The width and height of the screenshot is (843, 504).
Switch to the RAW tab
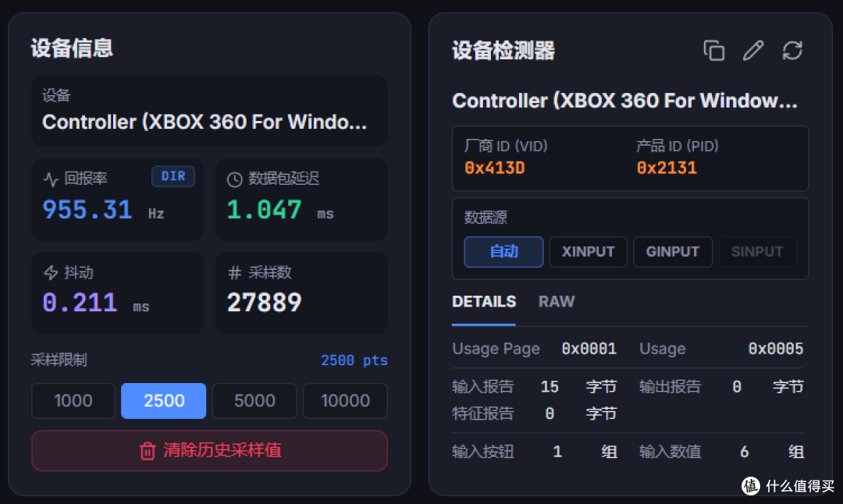557,302
